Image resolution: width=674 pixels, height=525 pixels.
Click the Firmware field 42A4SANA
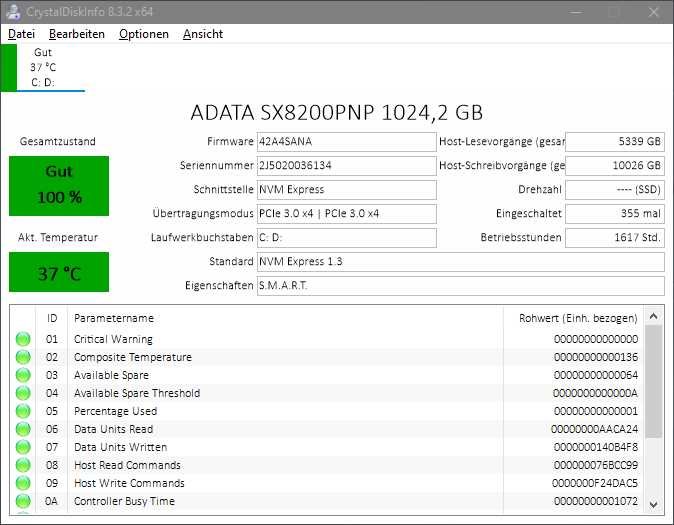coord(346,141)
